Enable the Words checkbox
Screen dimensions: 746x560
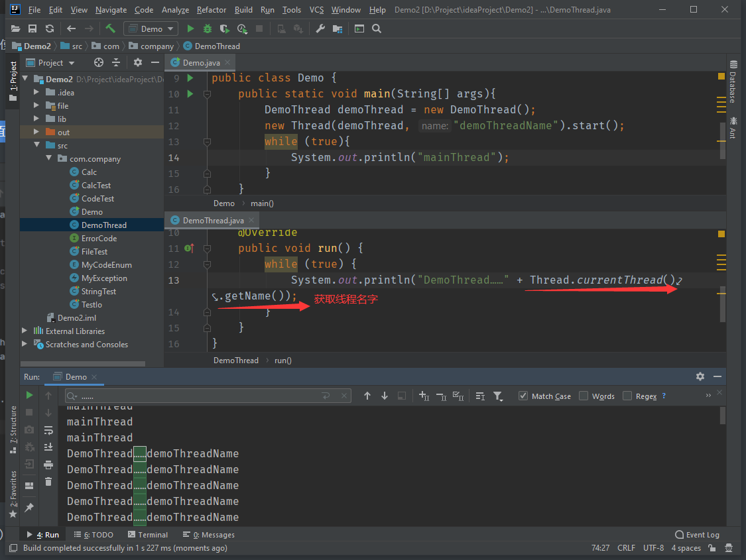[584, 396]
